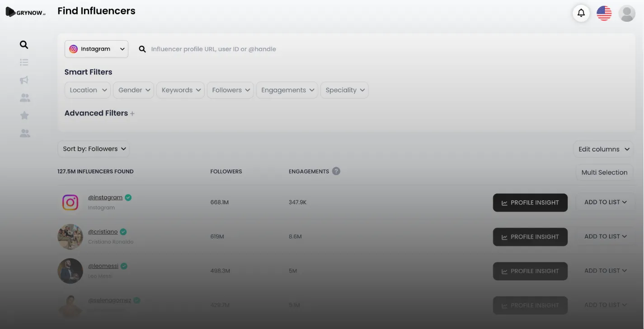Click the search magnifier icon in sidebar
Viewport: 644px width, 329px height.
24,45
